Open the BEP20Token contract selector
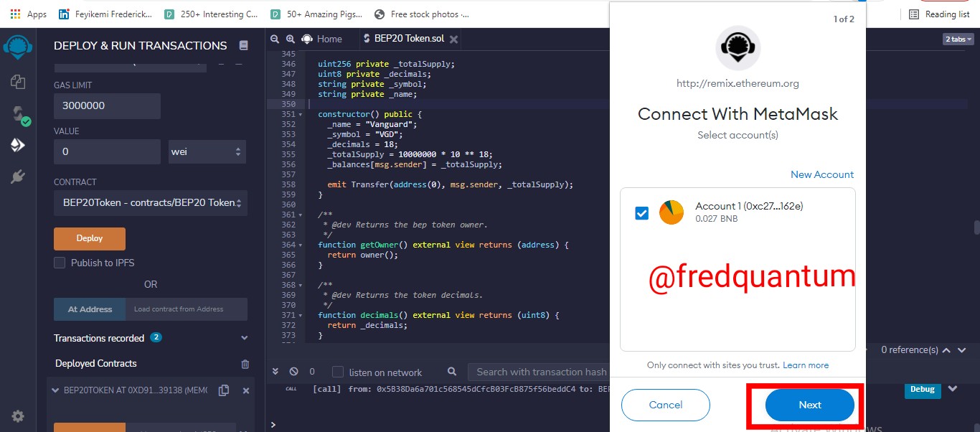This screenshot has width=980, height=432. pos(151,202)
